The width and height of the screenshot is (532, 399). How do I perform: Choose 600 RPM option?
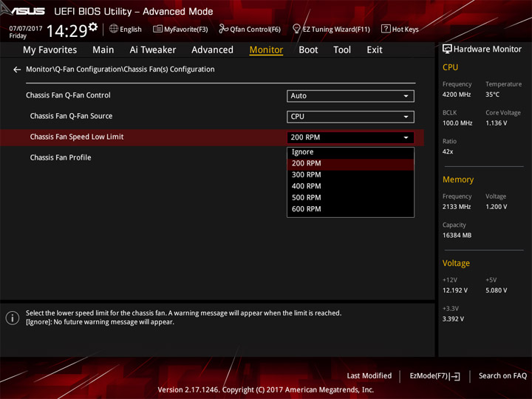point(350,209)
